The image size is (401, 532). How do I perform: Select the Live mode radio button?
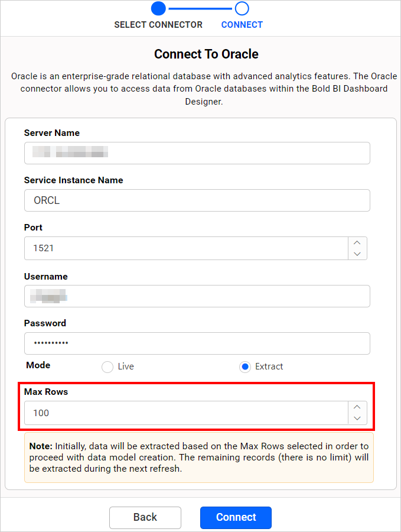click(x=107, y=366)
